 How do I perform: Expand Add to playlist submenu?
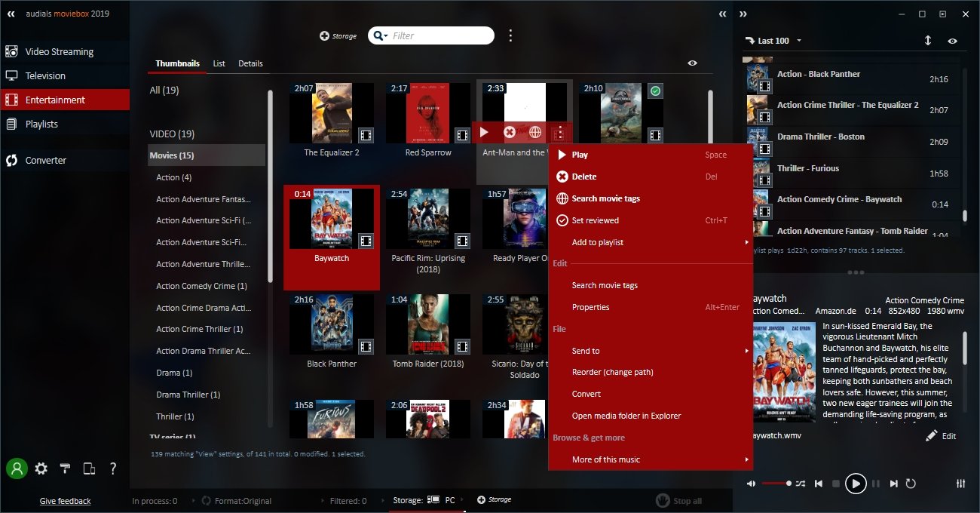651,242
